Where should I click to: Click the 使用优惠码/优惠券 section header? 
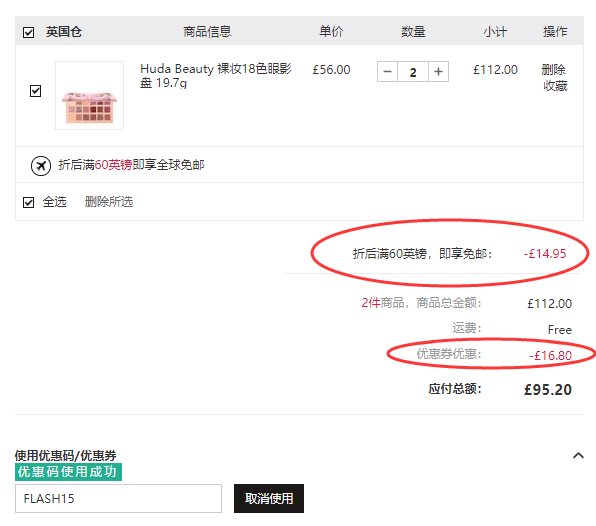[65, 455]
